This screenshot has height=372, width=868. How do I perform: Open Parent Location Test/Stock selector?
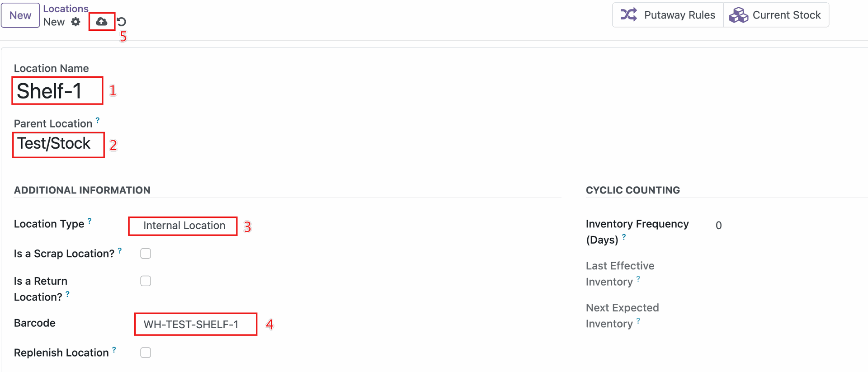tap(54, 144)
